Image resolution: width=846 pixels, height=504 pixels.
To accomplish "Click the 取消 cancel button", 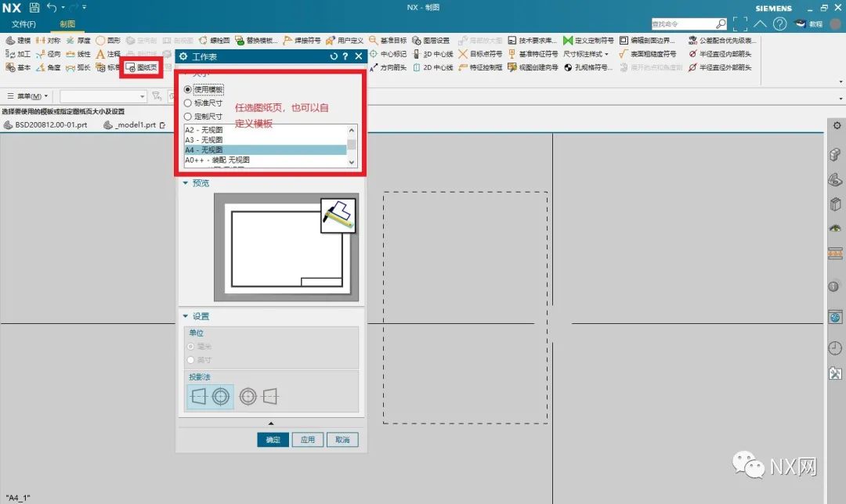I will coord(342,440).
